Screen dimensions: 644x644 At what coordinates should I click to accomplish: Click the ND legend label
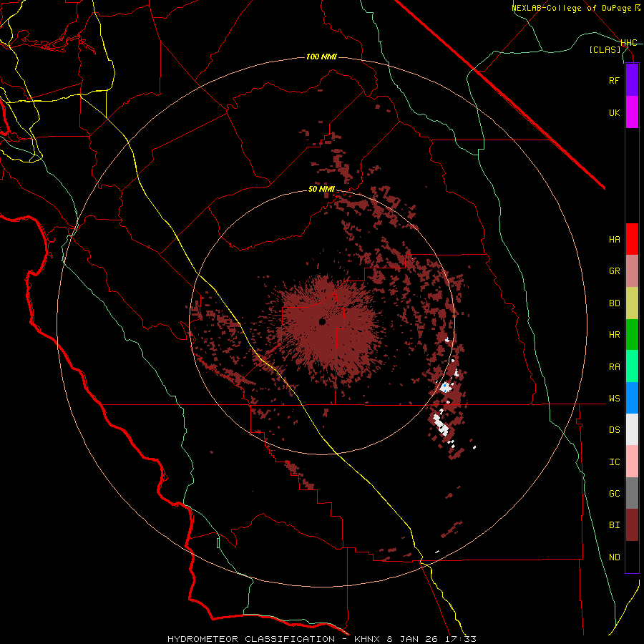(x=614, y=557)
